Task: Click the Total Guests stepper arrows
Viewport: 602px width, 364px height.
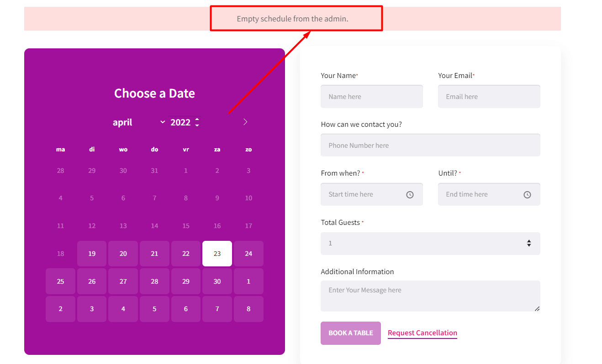Action: (529, 244)
